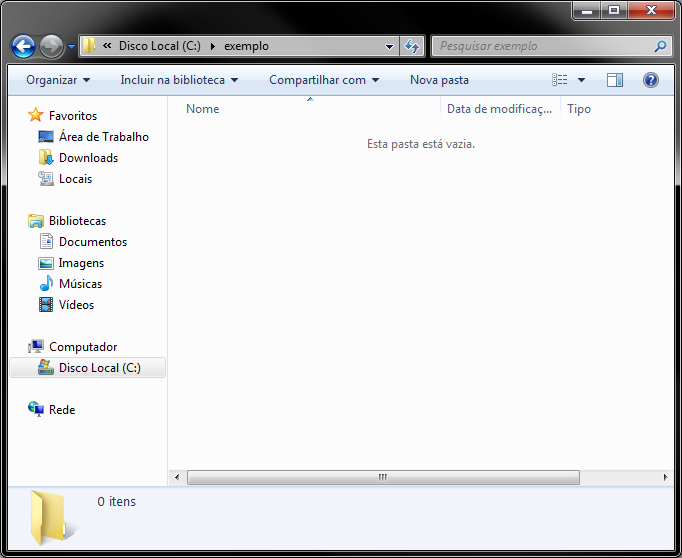Open the Compartilhar com menu
The height and width of the screenshot is (558, 682).
click(324, 80)
